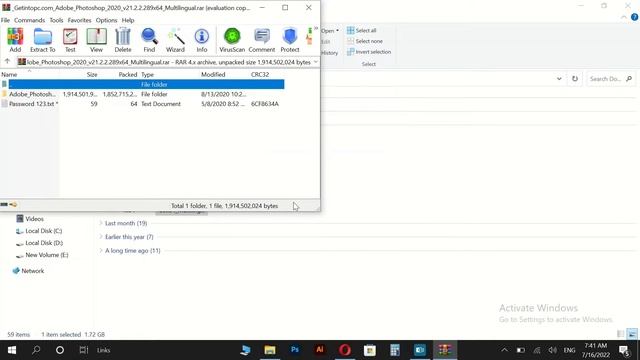640x360 pixels.
Task: Show archive Info
Action: coord(202,40)
